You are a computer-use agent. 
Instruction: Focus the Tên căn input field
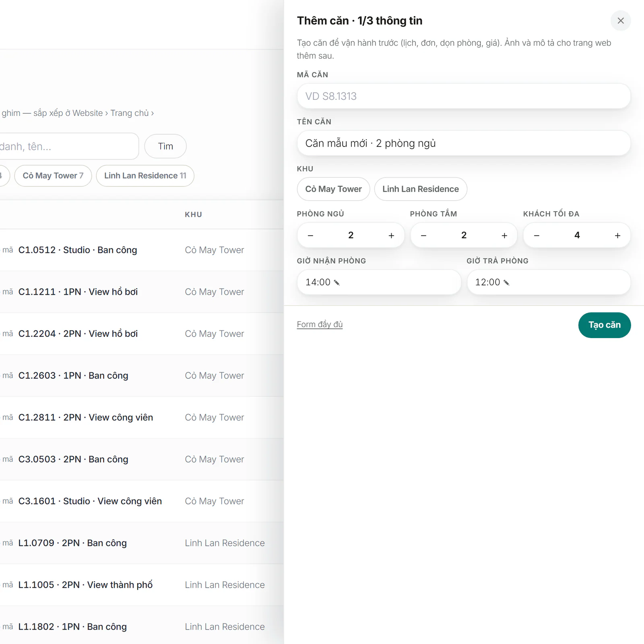coord(464,143)
